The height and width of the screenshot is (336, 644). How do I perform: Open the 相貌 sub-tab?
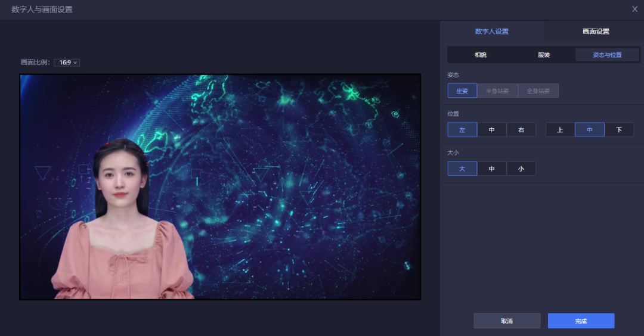tap(480, 55)
